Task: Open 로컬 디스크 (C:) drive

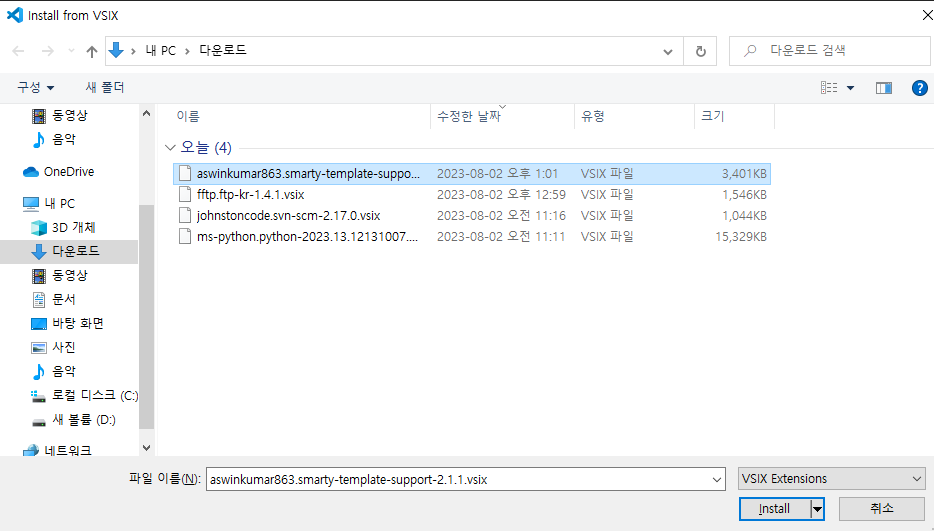Action: click(x=95, y=395)
